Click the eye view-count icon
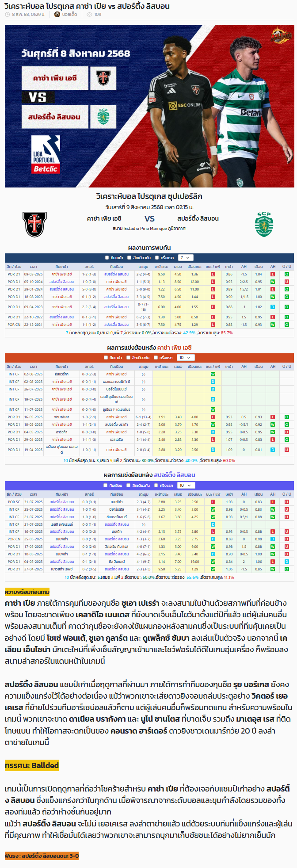The width and height of the screenshot is (297, 868). point(89,15)
